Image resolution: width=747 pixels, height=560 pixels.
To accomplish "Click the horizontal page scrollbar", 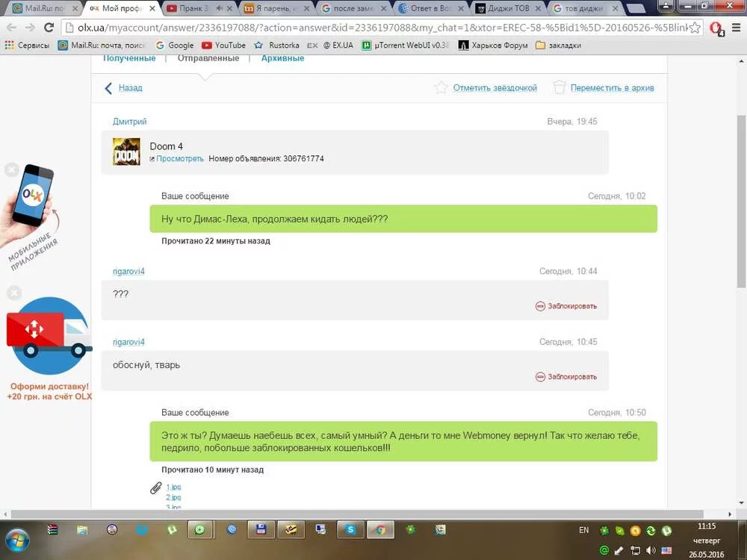I will pos(357,514).
